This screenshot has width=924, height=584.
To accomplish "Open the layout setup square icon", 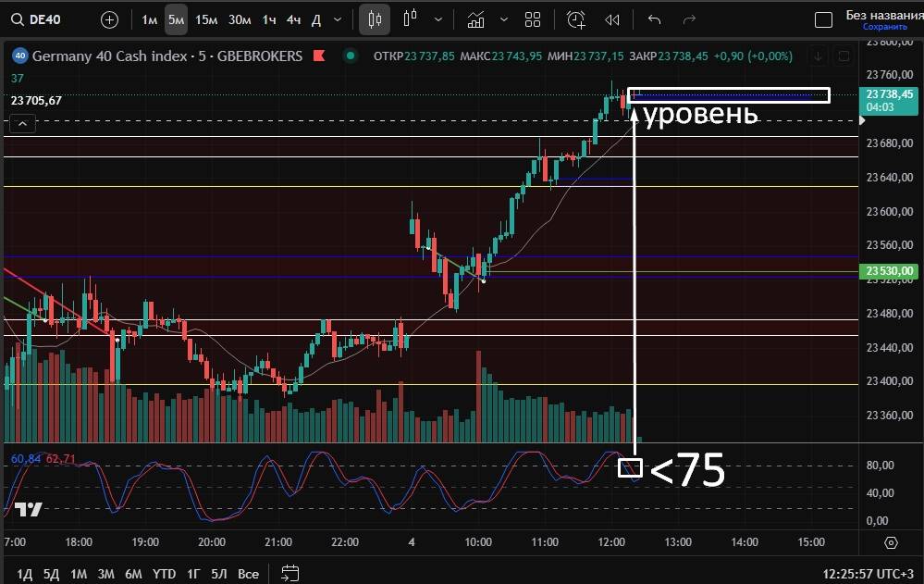I will (x=822, y=19).
